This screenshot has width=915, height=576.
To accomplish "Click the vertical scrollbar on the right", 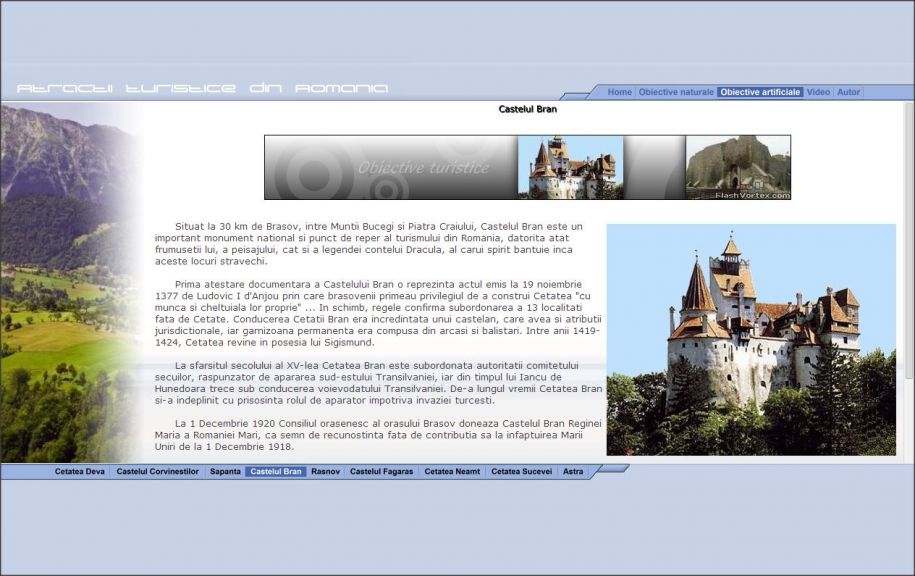I will pyautogui.click(x=908, y=280).
